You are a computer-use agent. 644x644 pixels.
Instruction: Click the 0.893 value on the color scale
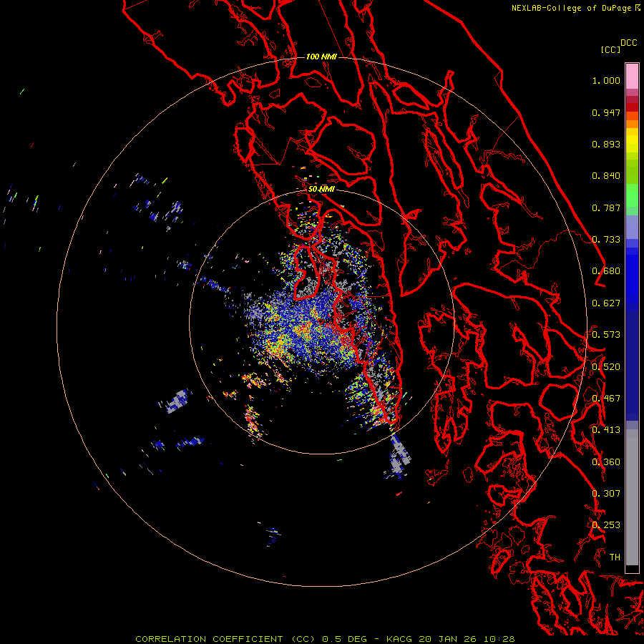point(606,144)
